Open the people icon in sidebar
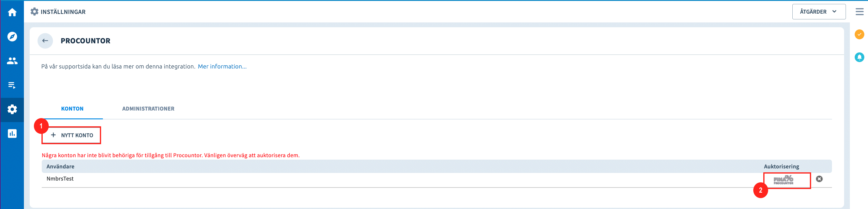 12,61
